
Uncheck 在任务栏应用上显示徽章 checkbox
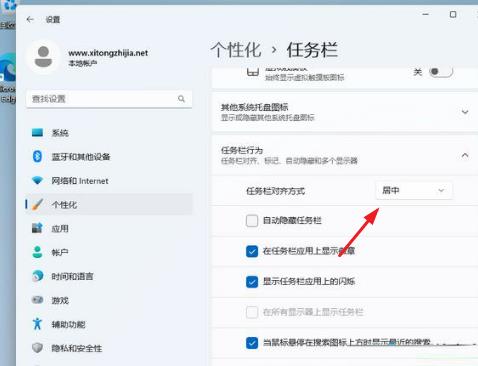tap(252, 251)
